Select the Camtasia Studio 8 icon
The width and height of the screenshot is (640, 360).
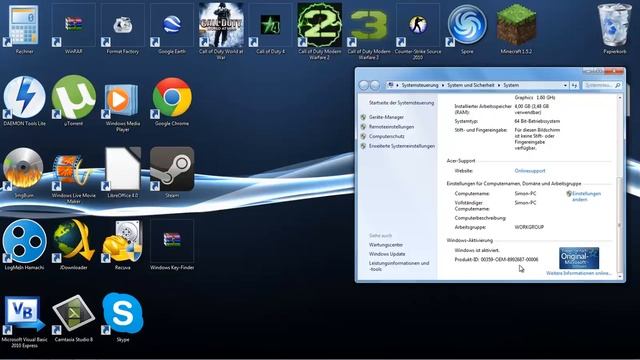pyautogui.click(x=73, y=313)
